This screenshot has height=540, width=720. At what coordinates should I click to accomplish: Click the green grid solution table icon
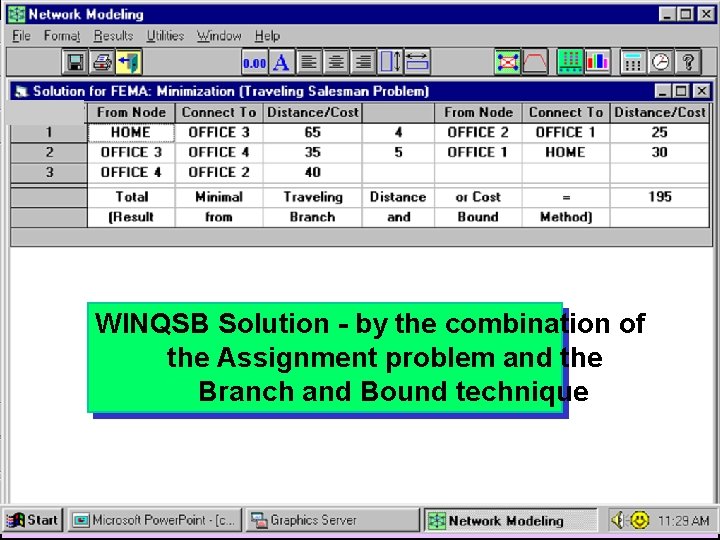pos(570,62)
